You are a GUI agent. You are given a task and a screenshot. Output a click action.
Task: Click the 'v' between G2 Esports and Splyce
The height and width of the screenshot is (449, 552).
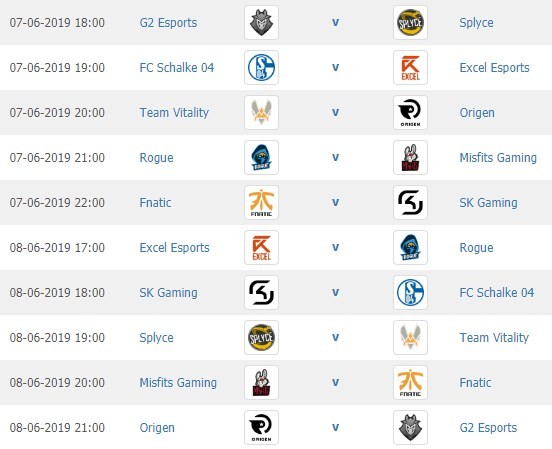click(335, 23)
